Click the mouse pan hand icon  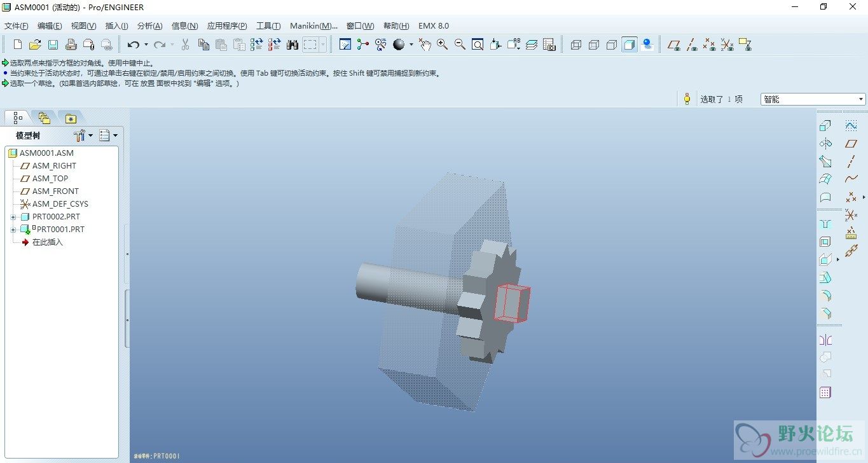(x=424, y=45)
